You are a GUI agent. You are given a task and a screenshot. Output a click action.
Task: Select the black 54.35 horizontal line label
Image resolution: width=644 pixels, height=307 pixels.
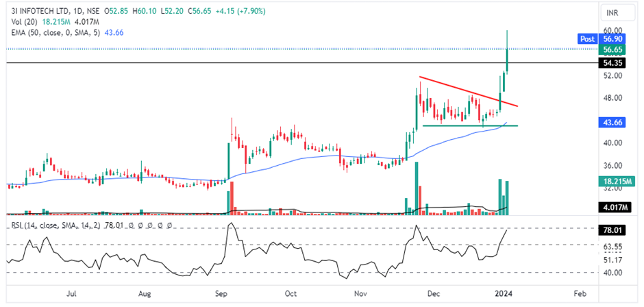tap(612, 63)
